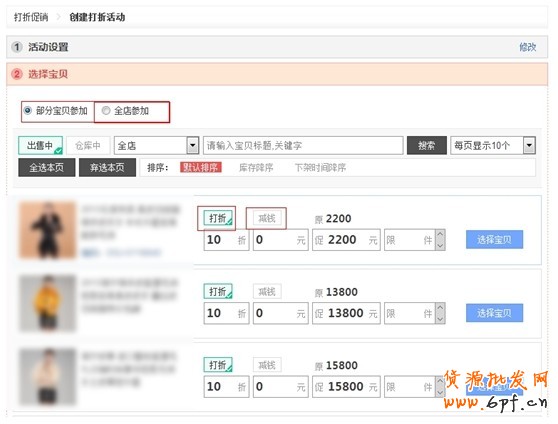Toggle 减钱 option for 13800 item
This screenshot has height=424, width=558.
267,292
